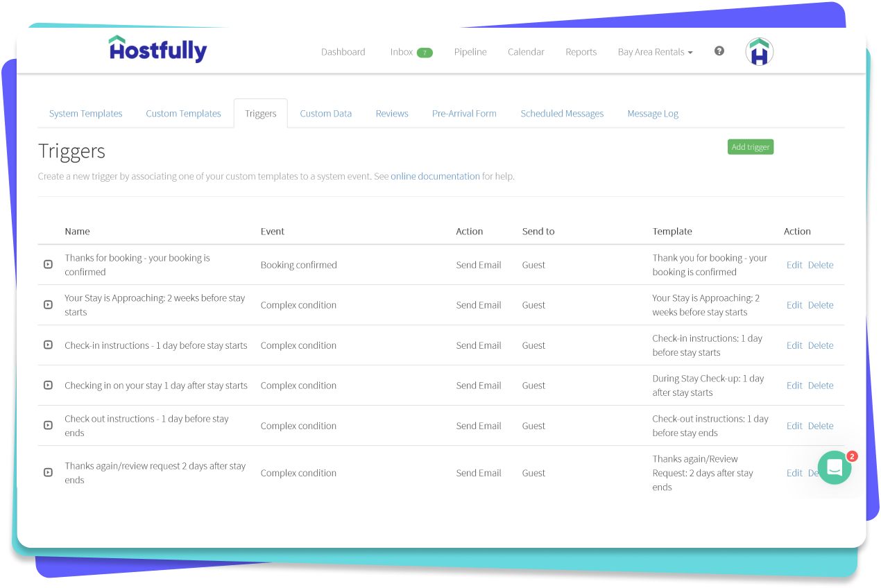Image resolution: width=881 pixels, height=588 pixels.
Task: Switch to the Scheduled Messages tab
Action: point(562,114)
